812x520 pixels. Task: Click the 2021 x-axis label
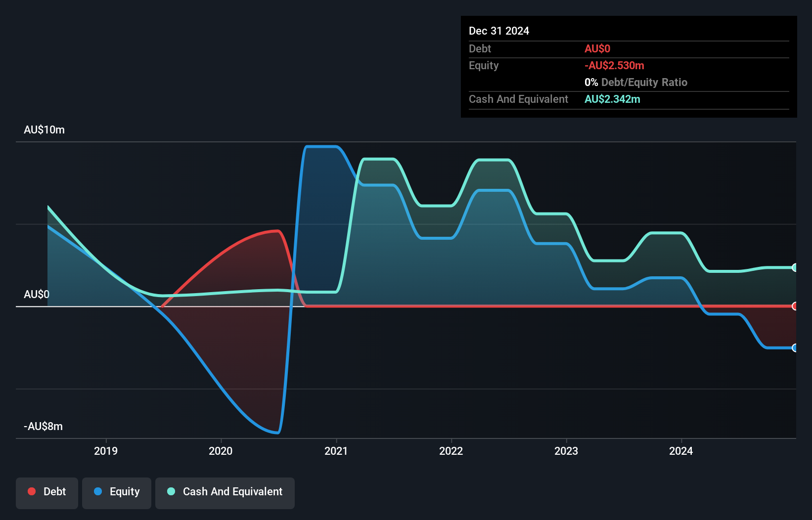click(x=336, y=451)
